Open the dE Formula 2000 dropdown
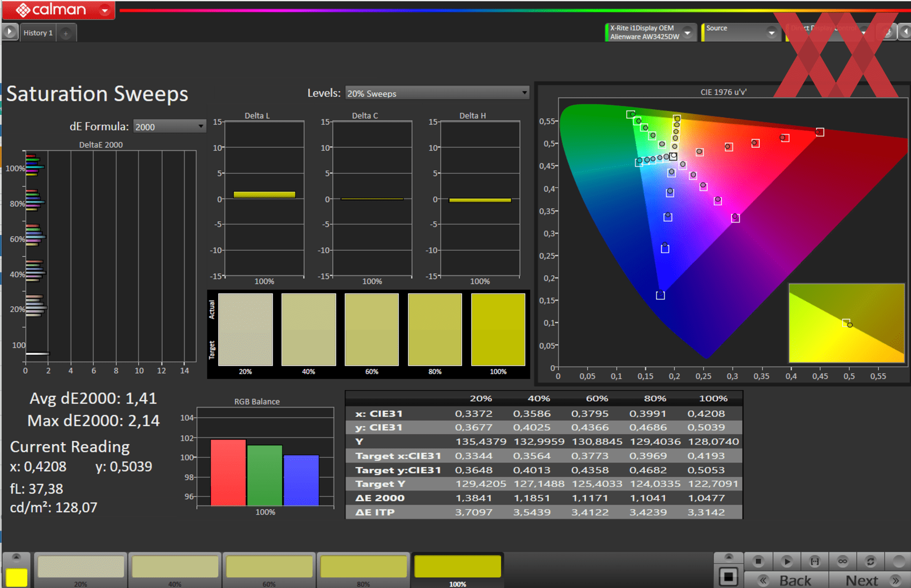The height and width of the screenshot is (588, 911). coord(169,127)
